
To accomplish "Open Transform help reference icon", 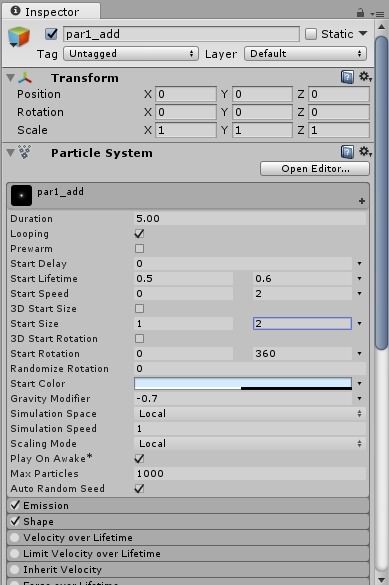I will click(347, 77).
